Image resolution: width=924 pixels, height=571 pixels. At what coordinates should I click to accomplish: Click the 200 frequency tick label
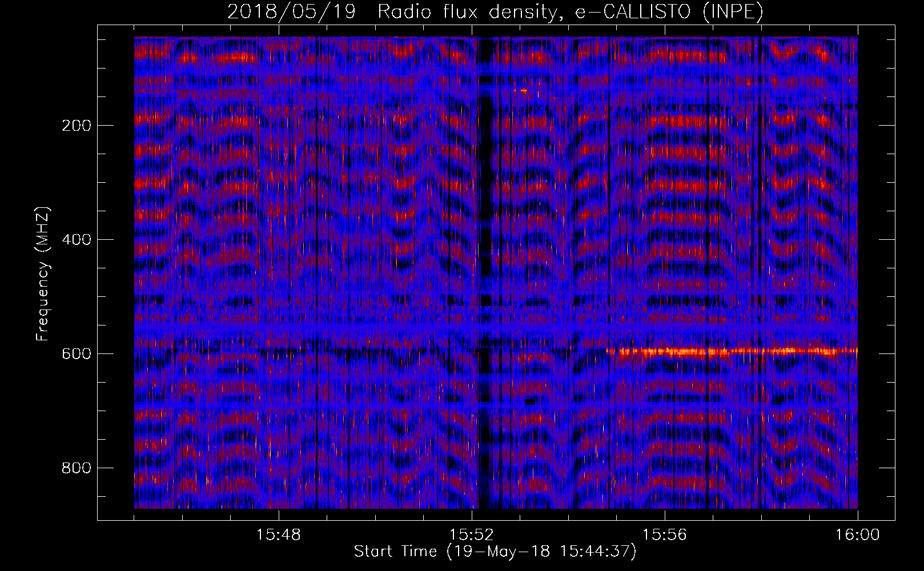coord(76,126)
